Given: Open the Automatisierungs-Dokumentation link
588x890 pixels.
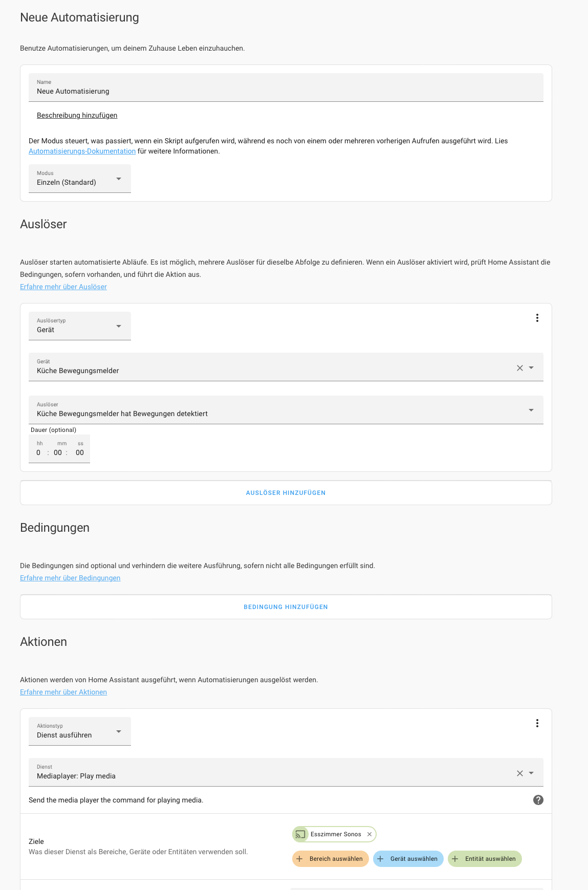Looking at the screenshot, I should click(x=82, y=151).
